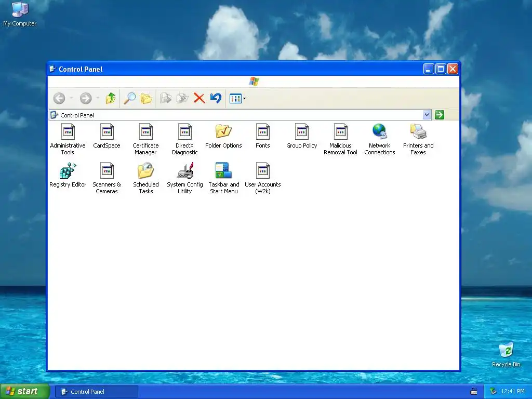The image size is (532, 399).
Task: Open Group Policy
Action: tap(302, 136)
